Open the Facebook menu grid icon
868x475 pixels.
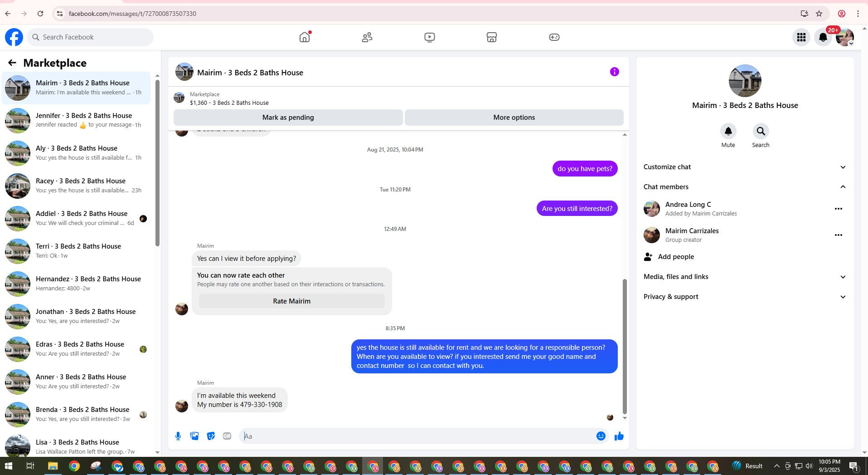[x=801, y=37]
